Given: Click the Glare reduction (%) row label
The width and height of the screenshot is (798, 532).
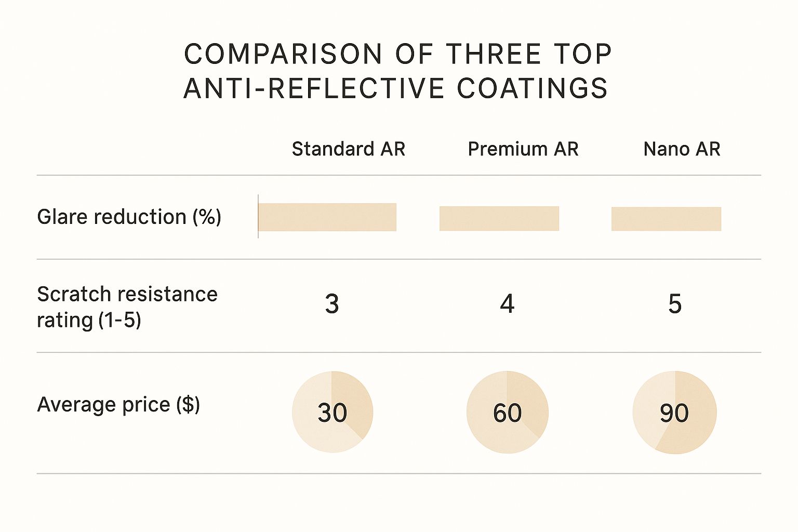Looking at the screenshot, I should [129, 217].
